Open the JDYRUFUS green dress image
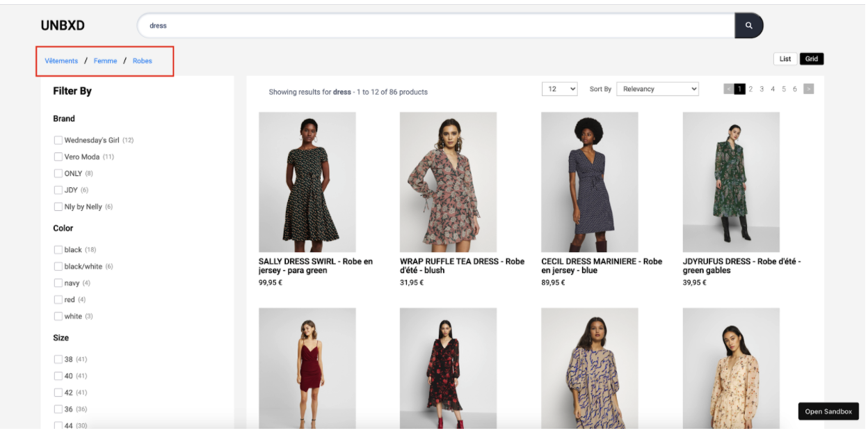The image size is (868, 433). click(x=731, y=182)
